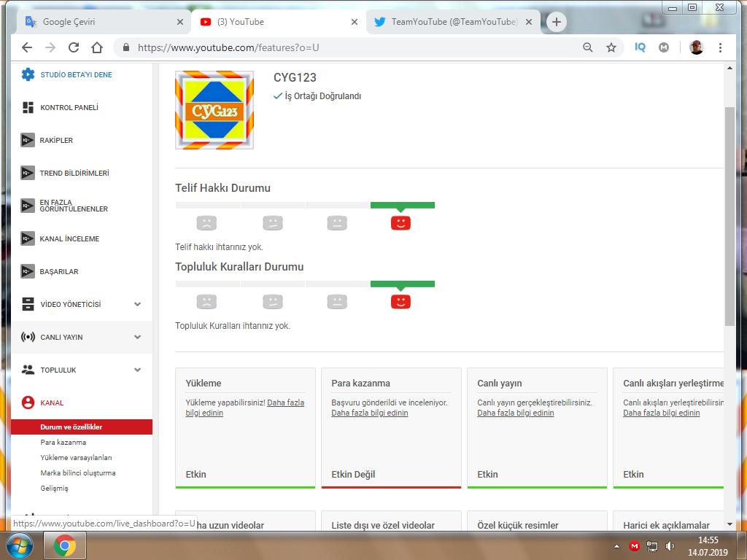This screenshot has height=560, width=747.
Task: Click the Özel küçük resimler heading
Action: click(x=518, y=525)
